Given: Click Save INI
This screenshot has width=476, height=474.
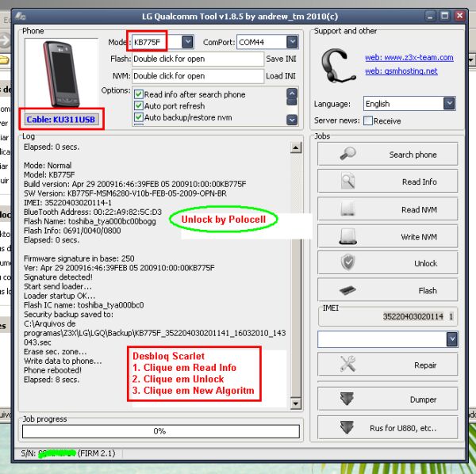Looking at the screenshot, I should click(281, 59).
